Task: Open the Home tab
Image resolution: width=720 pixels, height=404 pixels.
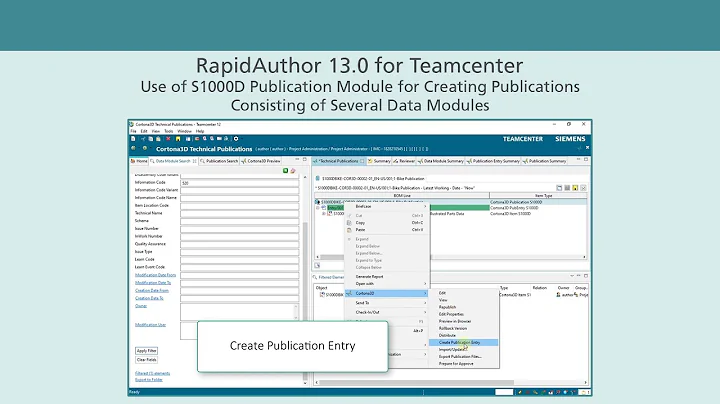Action: (x=139, y=161)
